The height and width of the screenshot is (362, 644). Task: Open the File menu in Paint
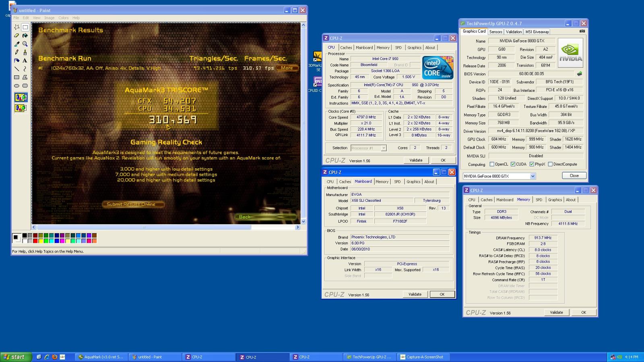[16, 18]
